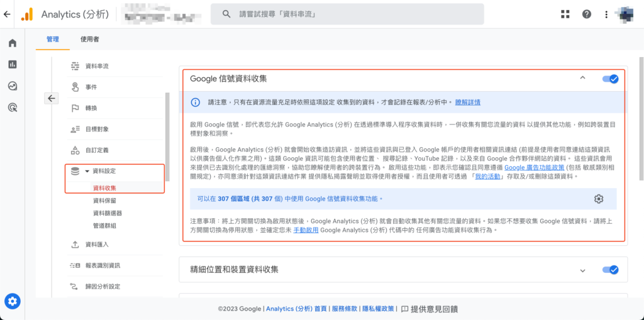Click the admin menu vertical scrollbar
The width and height of the screenshot is (644, 320).
pos(167,136)
